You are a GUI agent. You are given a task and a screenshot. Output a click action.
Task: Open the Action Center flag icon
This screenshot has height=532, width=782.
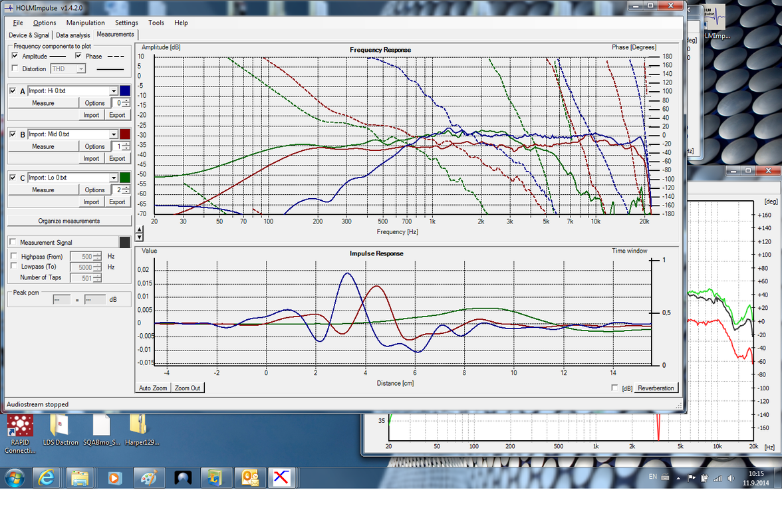click(x=692, y=478)
